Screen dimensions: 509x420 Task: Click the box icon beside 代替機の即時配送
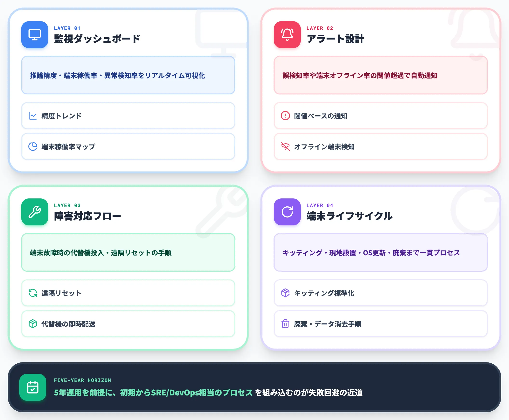tap(33, 324)
